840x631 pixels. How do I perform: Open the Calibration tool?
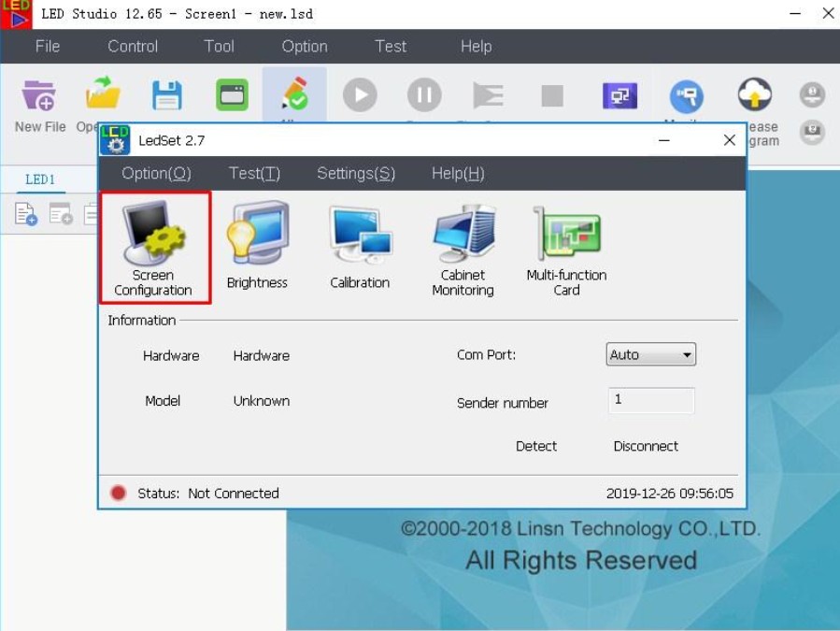pos(360,247)
